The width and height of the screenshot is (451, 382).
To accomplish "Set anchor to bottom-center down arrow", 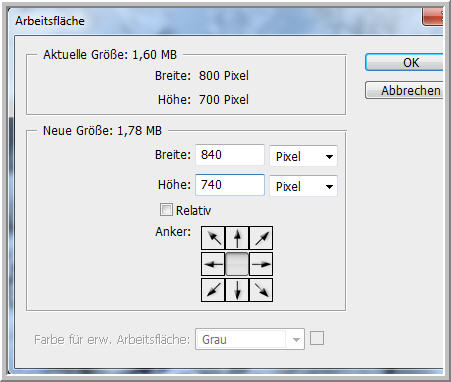I will click(237, 290).
